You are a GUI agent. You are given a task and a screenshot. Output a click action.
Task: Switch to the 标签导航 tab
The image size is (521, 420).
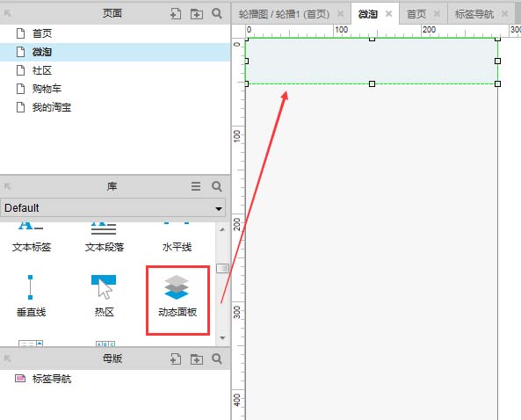pos(474,14)
